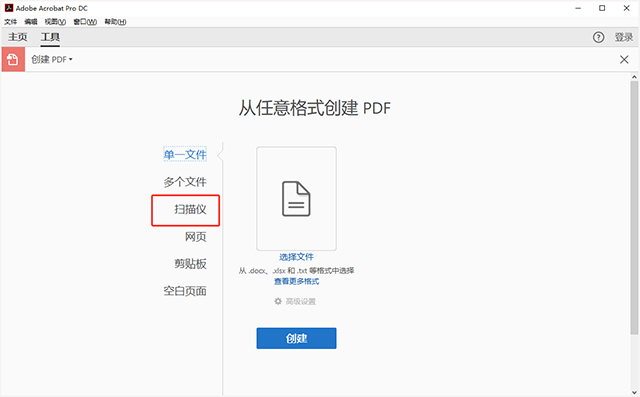This screenshot has height=397, width=640.
Task: Click the 登录 sign-in link
Action: pyautogui.click(x=624, y=38)
